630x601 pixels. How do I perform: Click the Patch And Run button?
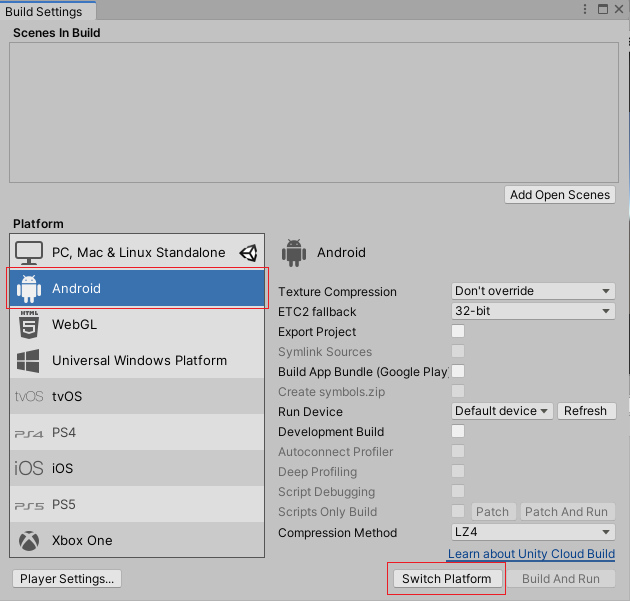(x=567, y=512)
